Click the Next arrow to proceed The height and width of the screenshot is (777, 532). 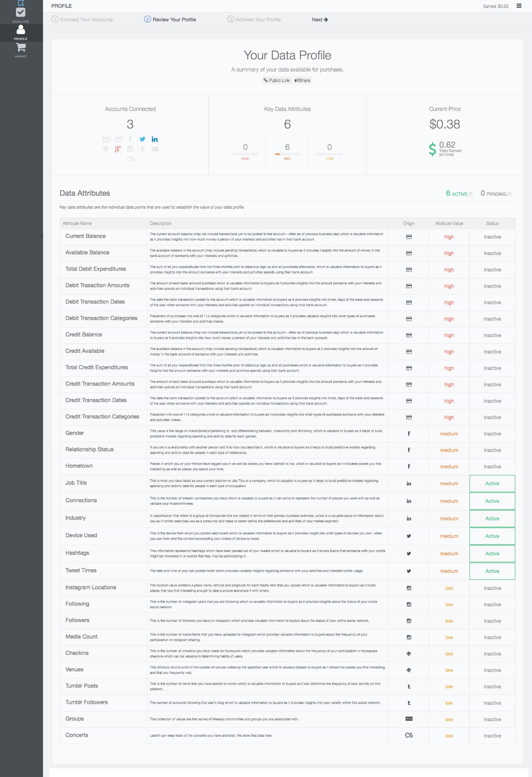pyautogui.click(x=320, y=20)
